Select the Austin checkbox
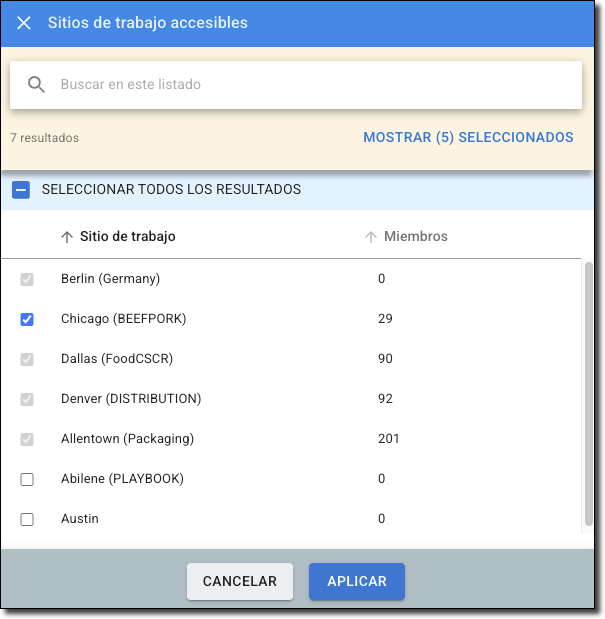The image size is (605, 619). click(x=27, y=519)
